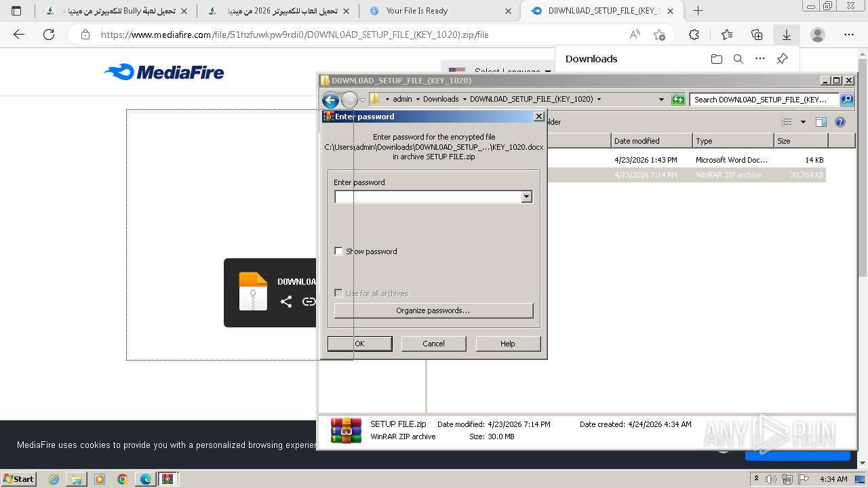868x488 pixels.
Task: Add this page to favorites
Action: click(659, 35)
